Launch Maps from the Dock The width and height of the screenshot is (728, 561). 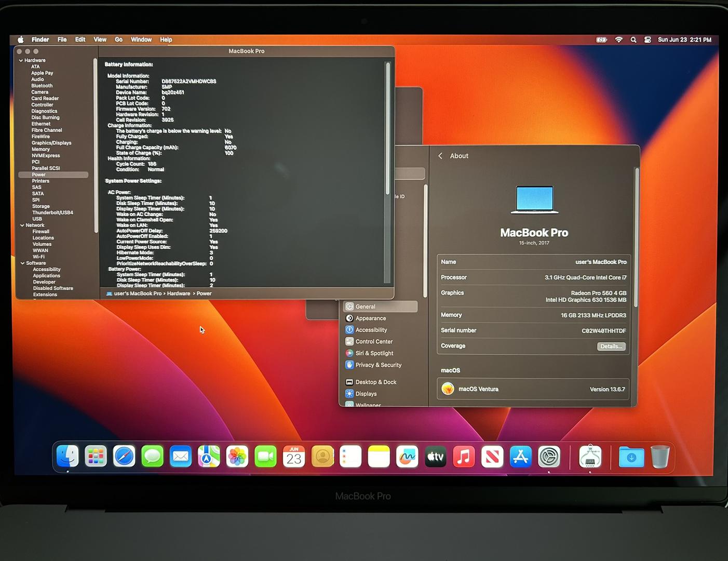point(209,456)
